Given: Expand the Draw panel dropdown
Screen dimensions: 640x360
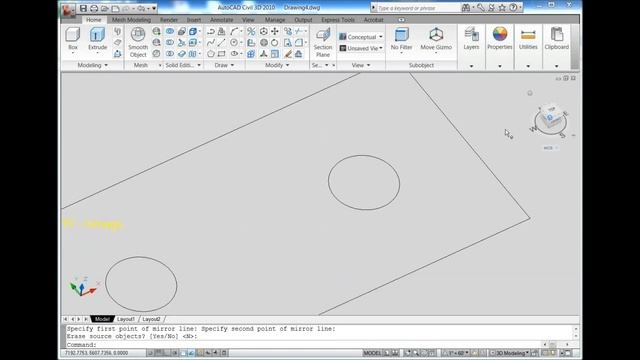Looking at the screenshot, I should [224, 65].
